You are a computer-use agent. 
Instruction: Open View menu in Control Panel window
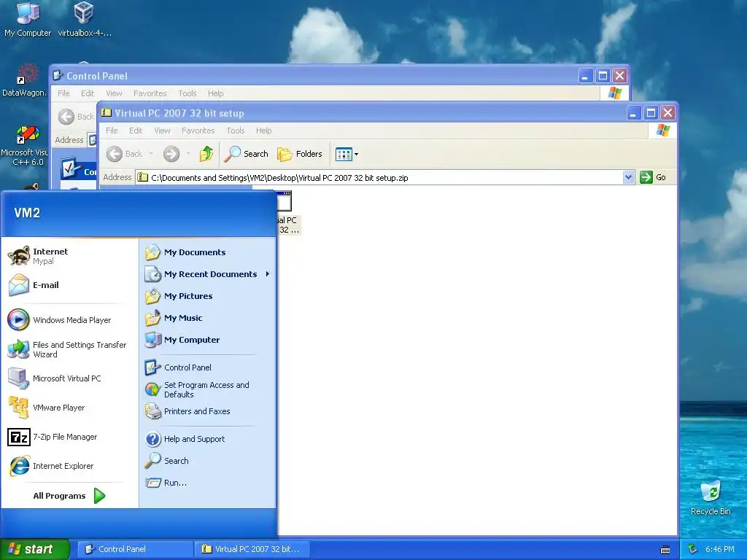114,93
